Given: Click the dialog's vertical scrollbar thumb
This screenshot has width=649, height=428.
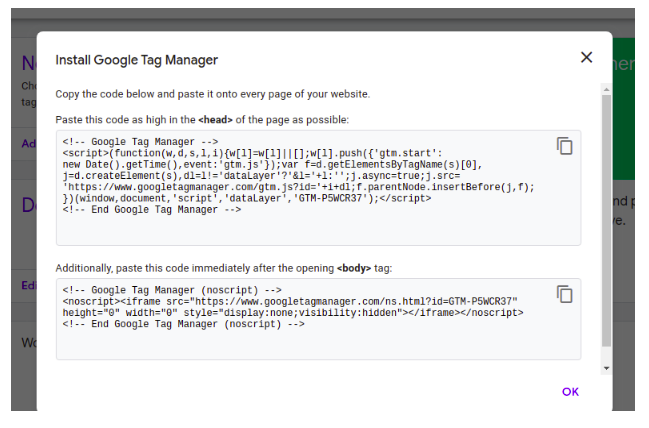Looking at the screenshot, I should [606, 221].
